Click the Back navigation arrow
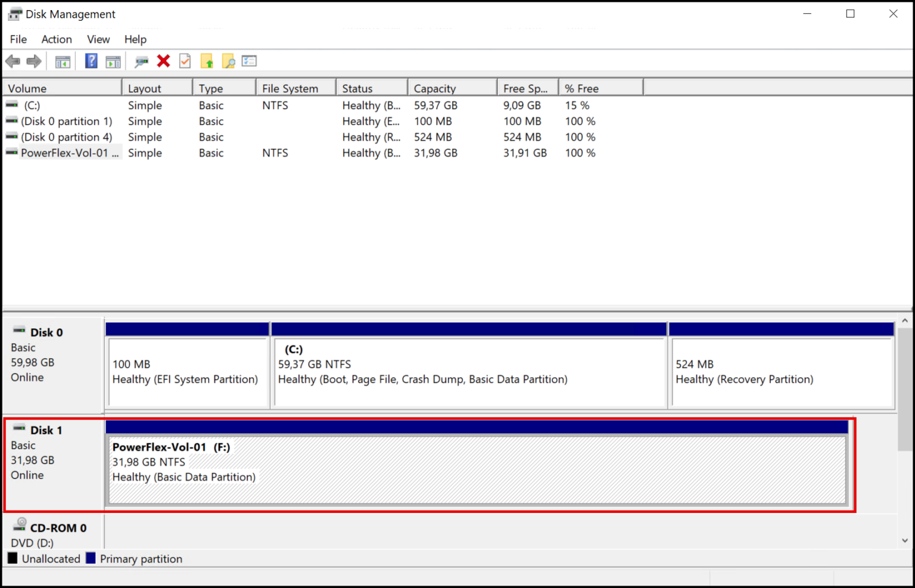The width and height of the screenshot is (915, 588). (x=13, y=61)
